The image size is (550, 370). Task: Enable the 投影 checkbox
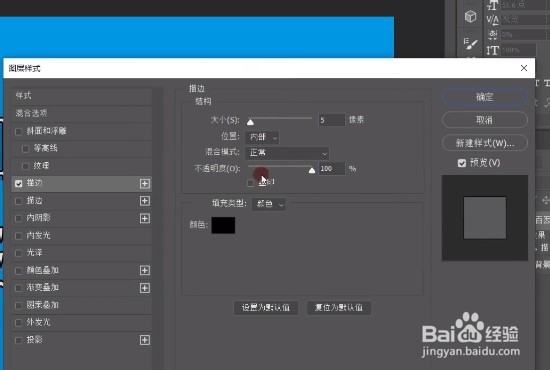point(18,340)
